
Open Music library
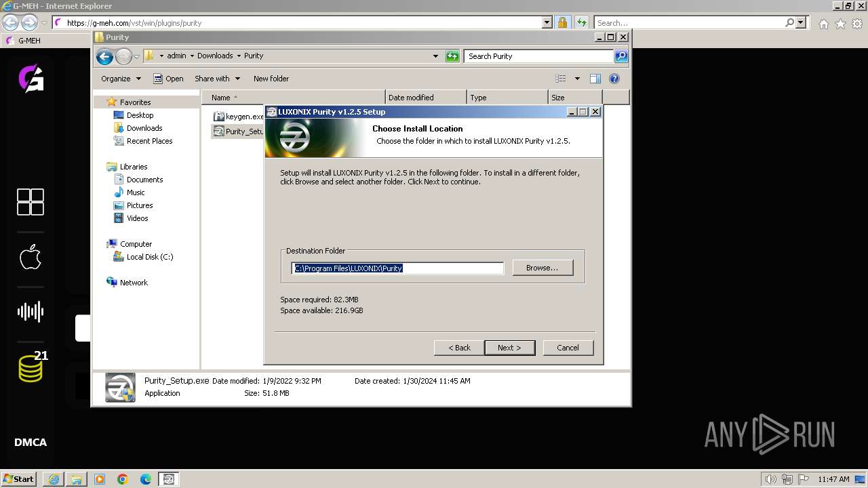coord(136,192)
